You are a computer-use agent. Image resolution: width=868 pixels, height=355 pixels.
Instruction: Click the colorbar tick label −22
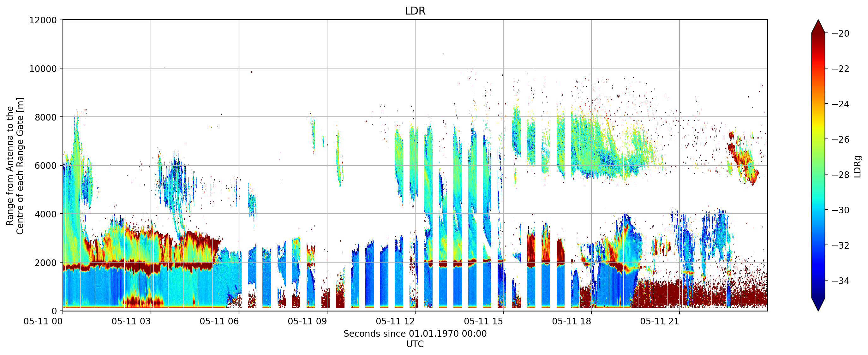point(840,69)
